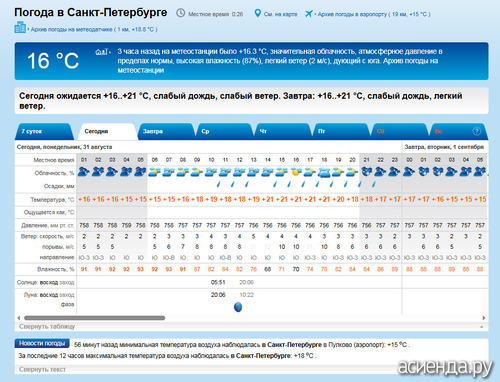Click the building icon for weather sensor archive
The width and height of the screenshot is (500, 382).
[20, 27]
